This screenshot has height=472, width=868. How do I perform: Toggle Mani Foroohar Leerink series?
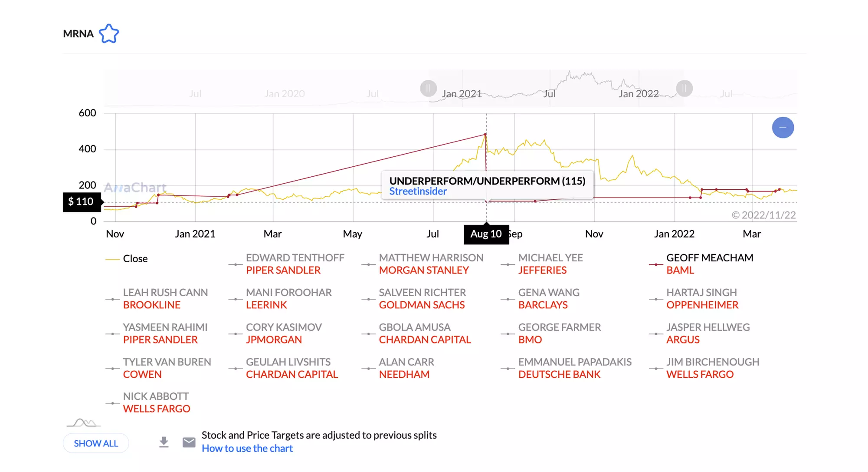280,299
